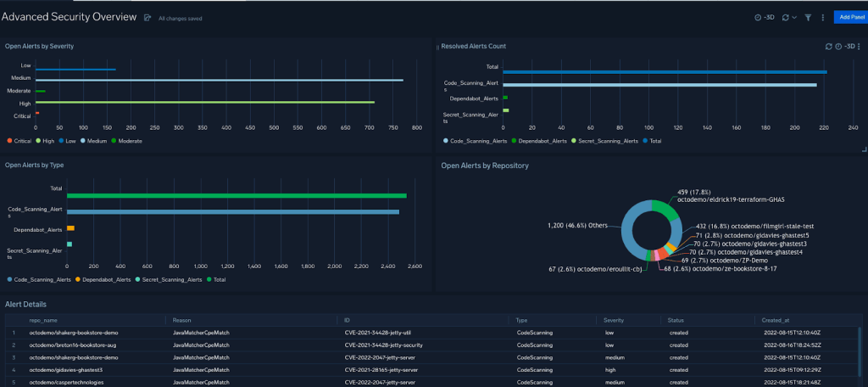Click the High severity bar
This screenshot has width=868, height=387.
click(x=205, y=102)
